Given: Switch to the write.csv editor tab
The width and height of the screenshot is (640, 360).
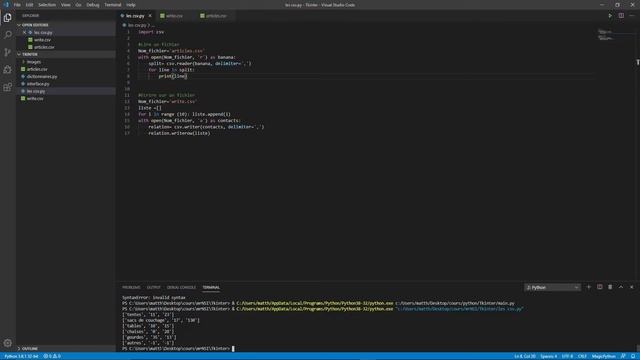Looking at the screenshot, I should coord(174,16).
